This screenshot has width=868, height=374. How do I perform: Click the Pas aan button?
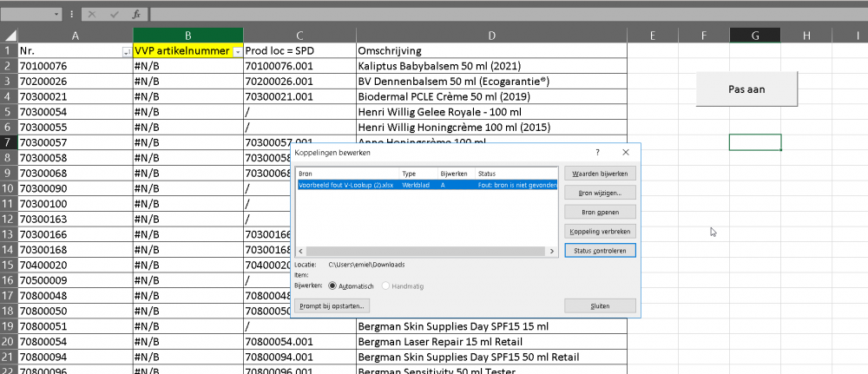point(746,89)
